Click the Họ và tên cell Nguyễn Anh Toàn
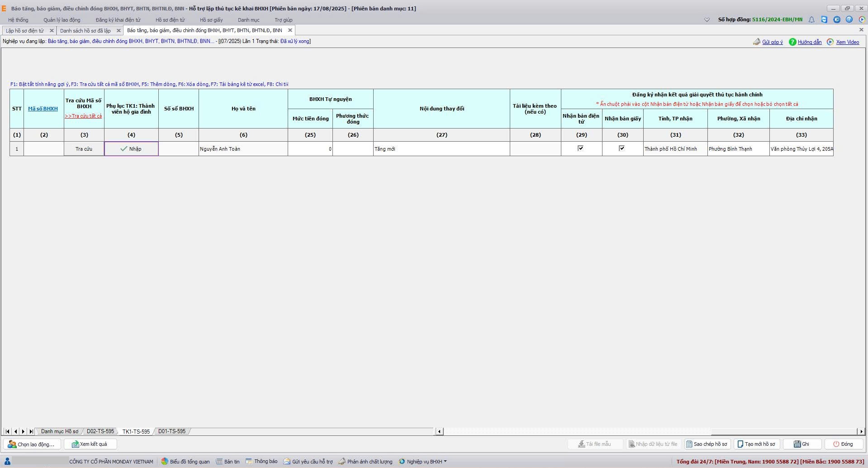The width and height of the screenshot is (868, 468). click(243, 149)
